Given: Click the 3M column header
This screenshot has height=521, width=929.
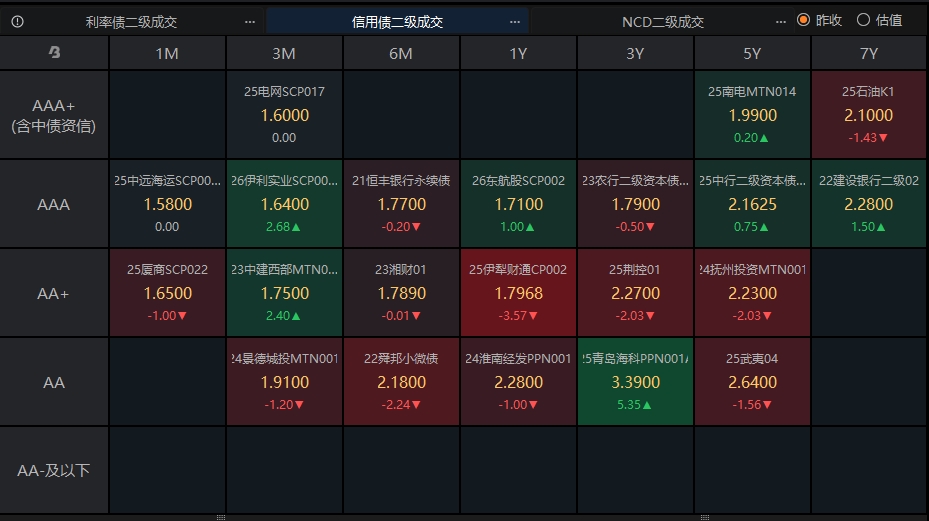Looking at the screenshot, I should coord(284,53).
